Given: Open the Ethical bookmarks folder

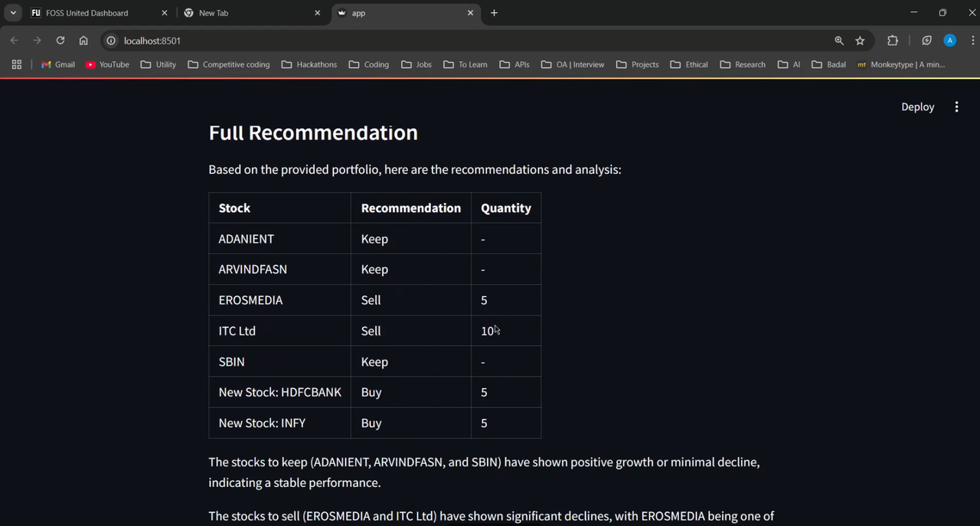Looking at the screenshot, I should click(689, 64).
